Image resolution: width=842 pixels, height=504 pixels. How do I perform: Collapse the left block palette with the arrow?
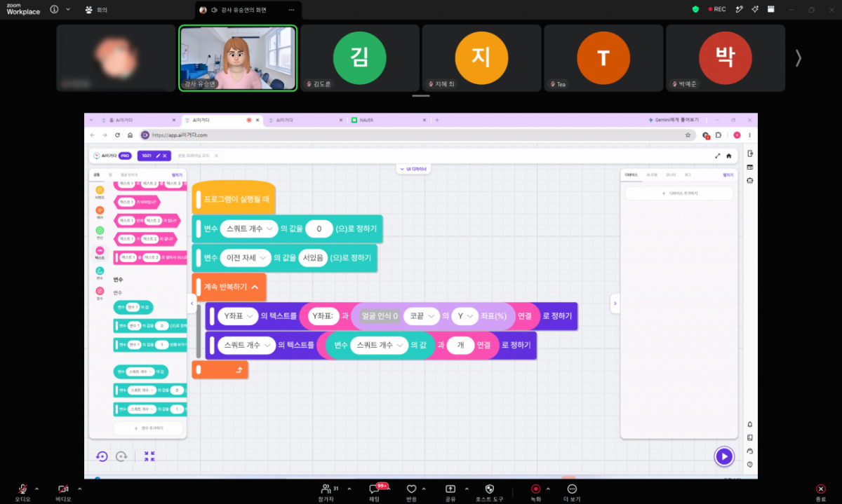tap(192, 303)
